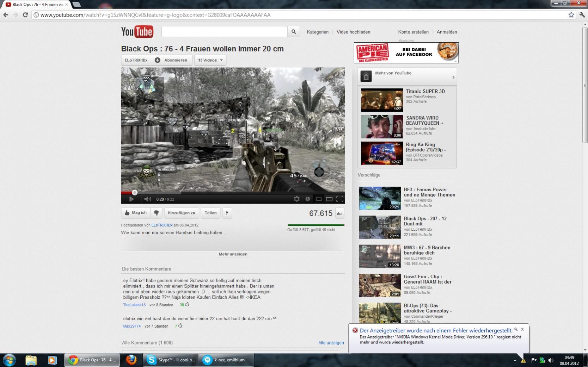Open the Skype window in the taskbar

pyautogui.click(x=170, y=360)
